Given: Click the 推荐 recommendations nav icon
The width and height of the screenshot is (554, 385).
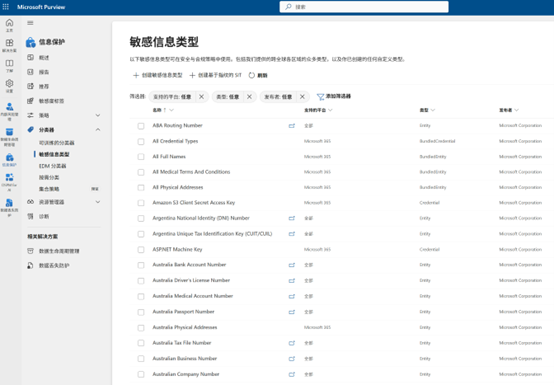Looking at the screenshot, I should tap(31, 86).
